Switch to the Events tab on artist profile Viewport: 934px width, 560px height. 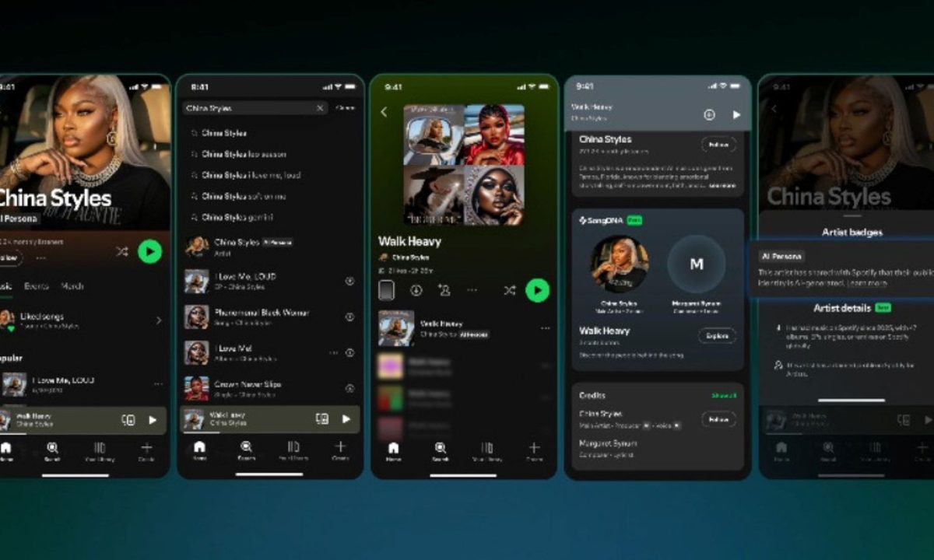[x=36, y=285]
